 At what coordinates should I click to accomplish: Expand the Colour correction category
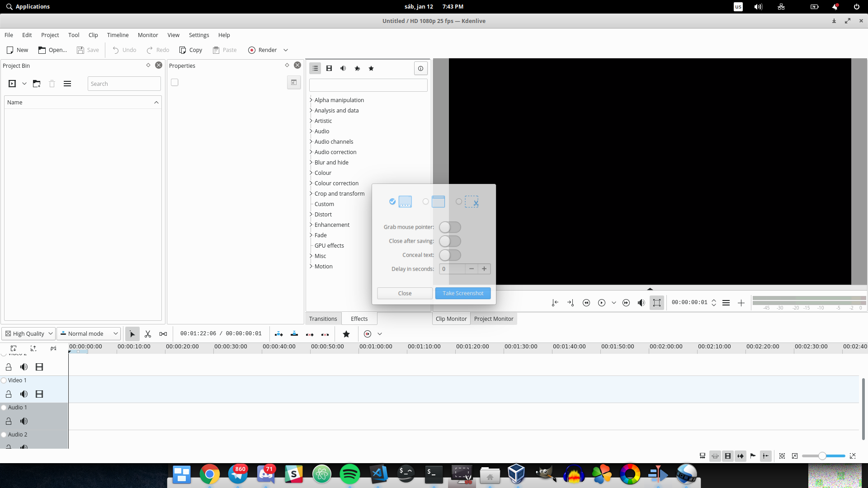tap(336, 183)
